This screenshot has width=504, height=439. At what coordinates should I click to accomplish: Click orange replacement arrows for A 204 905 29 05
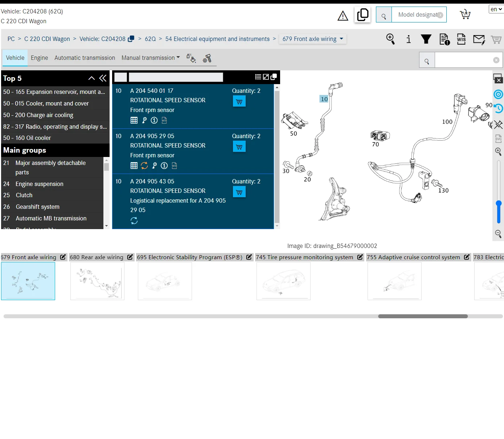click(x=144, y=166)
